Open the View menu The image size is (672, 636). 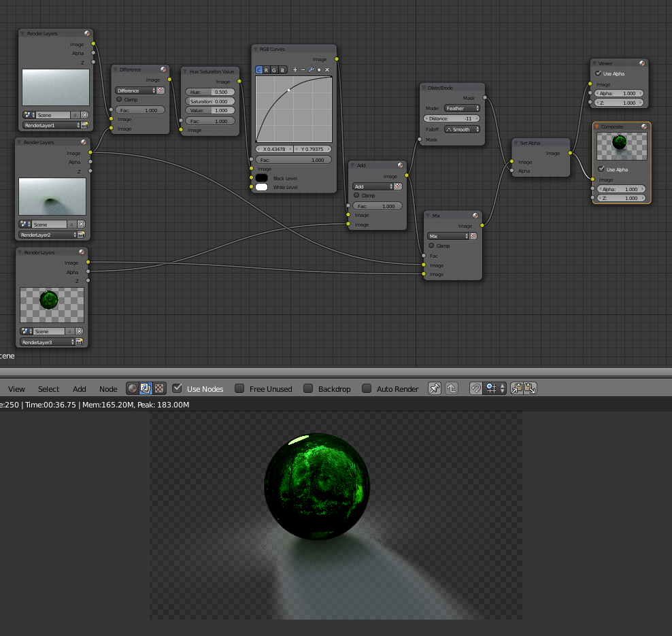pyautogui.click(x=16, y=388)
